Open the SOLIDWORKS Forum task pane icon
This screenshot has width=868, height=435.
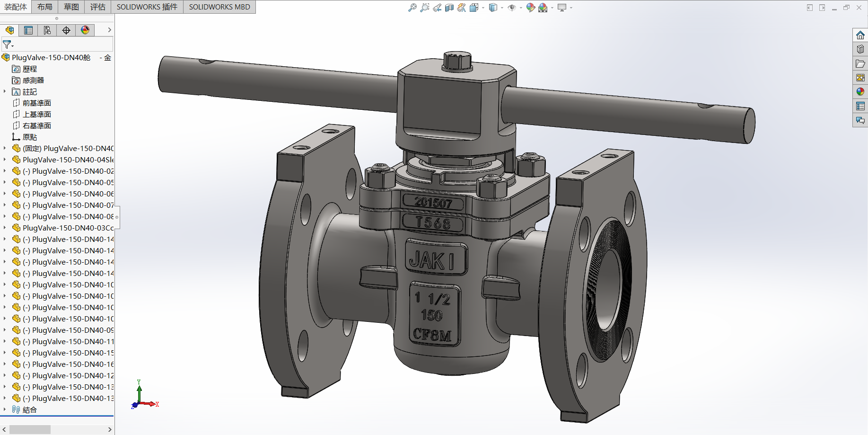point(860,120)
